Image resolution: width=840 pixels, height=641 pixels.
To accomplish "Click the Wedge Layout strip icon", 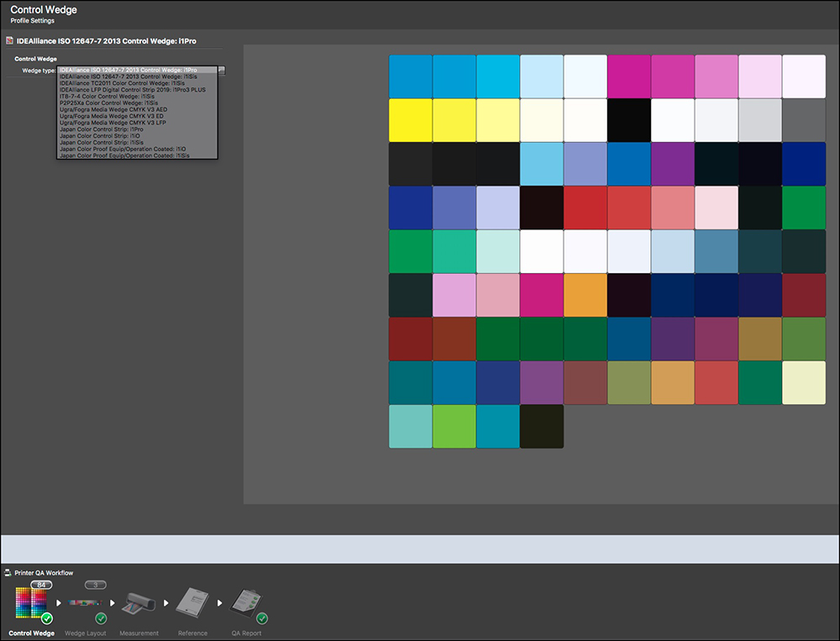I will [x=85, y=604].
